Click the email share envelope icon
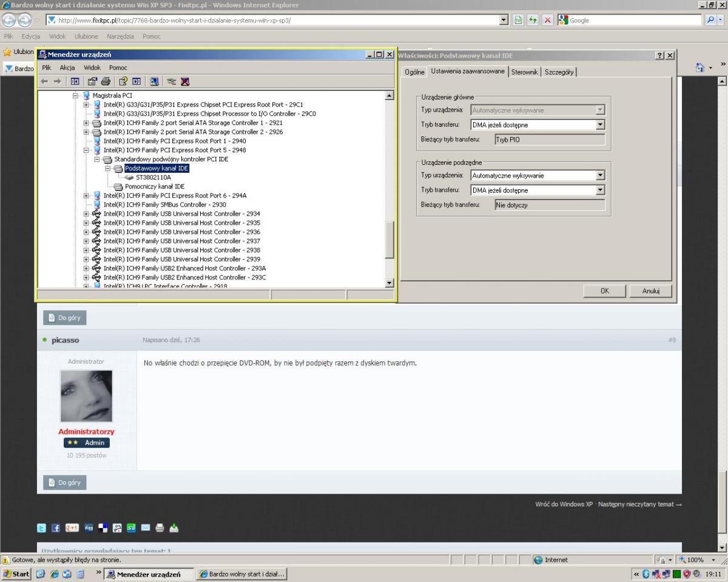728x582 pixels. click(146, 528)
